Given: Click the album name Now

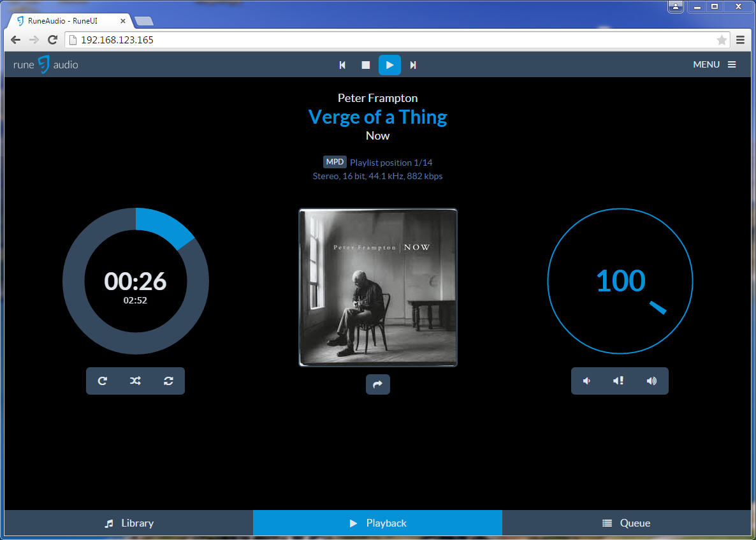Looking at the screenshot, I should [x=377, y=136].
